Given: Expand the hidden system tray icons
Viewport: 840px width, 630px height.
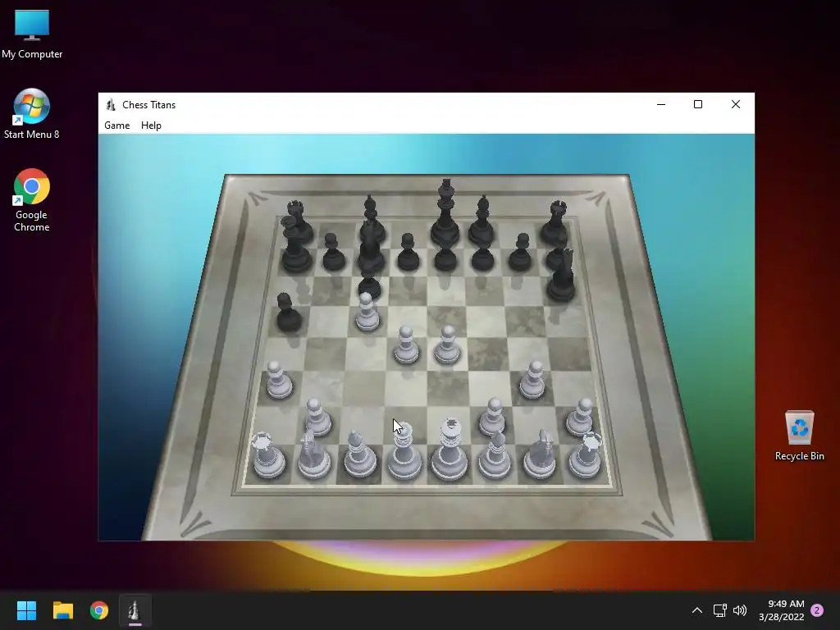Looking at the screenshot, I should coord(697,610).
